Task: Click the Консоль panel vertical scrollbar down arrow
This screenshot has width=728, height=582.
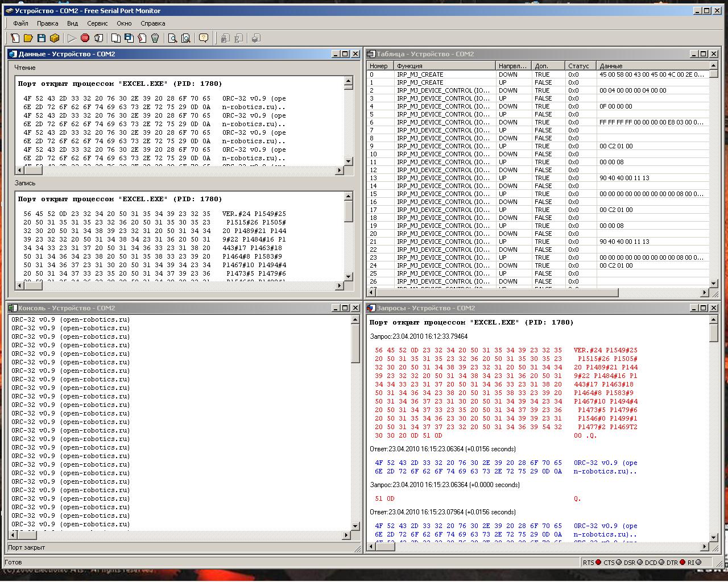Action: coord(356,526)
